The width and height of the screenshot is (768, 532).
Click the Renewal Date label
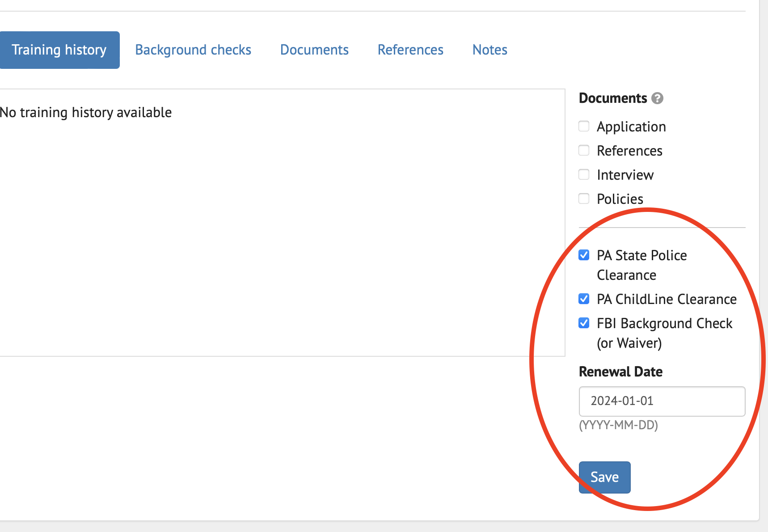click(620, 372)
